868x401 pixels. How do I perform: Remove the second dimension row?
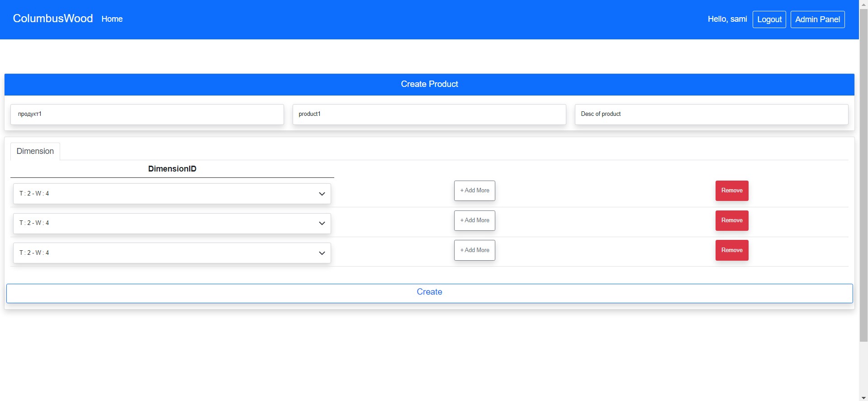coord(732,220)
